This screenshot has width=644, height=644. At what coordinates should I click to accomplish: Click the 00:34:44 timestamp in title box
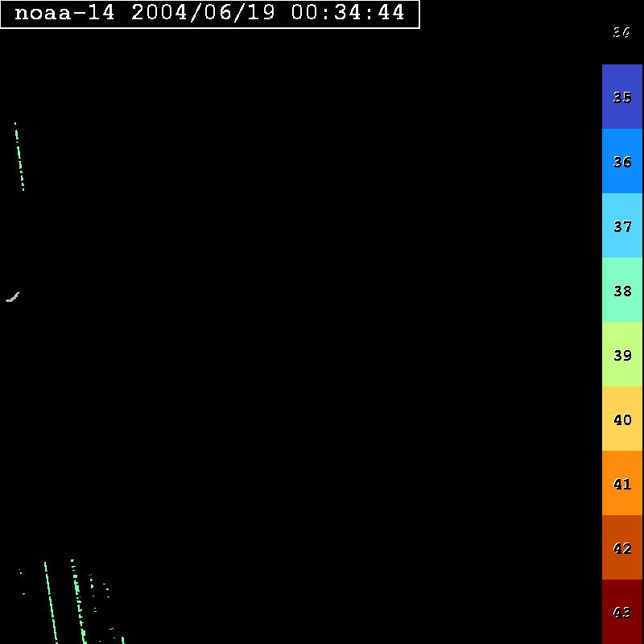[348, 13]
